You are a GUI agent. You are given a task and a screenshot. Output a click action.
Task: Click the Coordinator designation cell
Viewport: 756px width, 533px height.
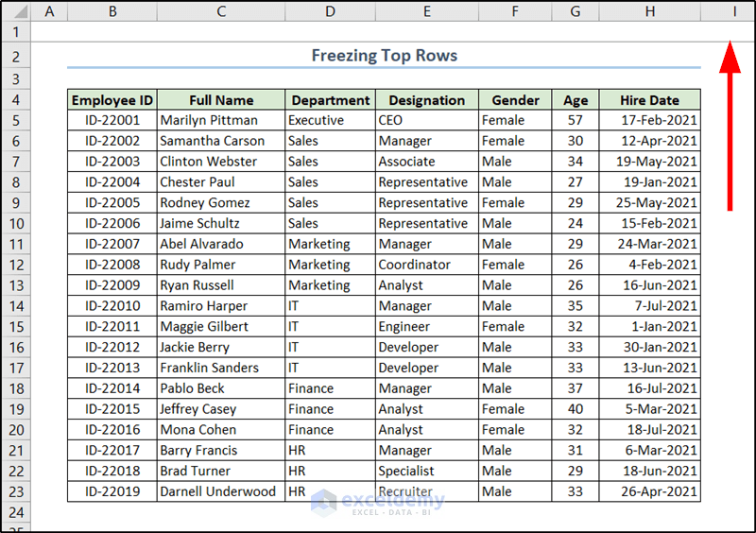(x=426, y=265)
